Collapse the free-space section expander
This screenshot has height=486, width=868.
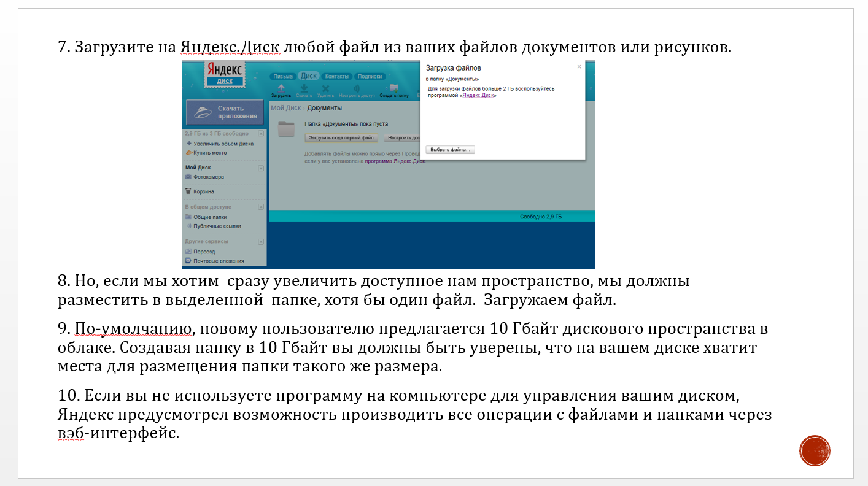click(x=261, y=133)
